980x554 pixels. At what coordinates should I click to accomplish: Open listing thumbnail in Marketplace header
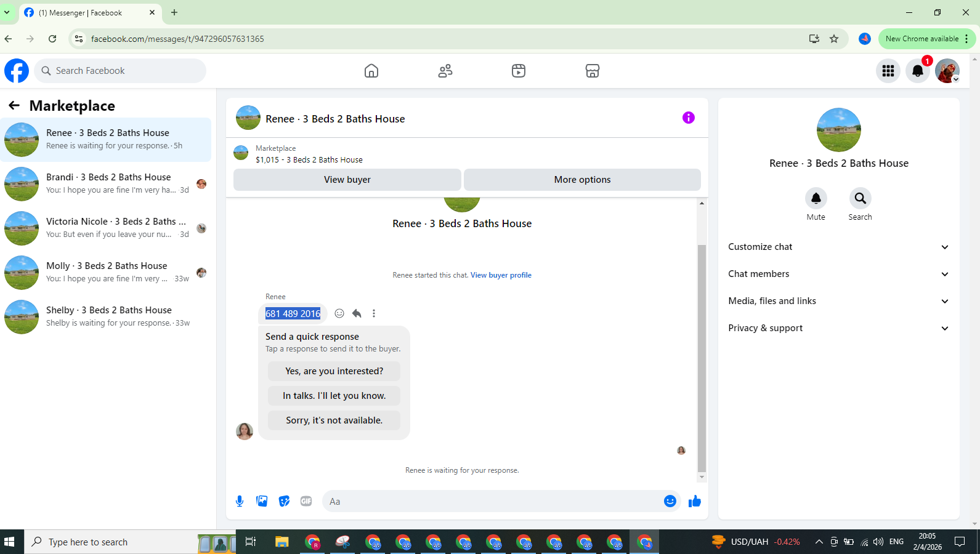click(x=241, y=153)
